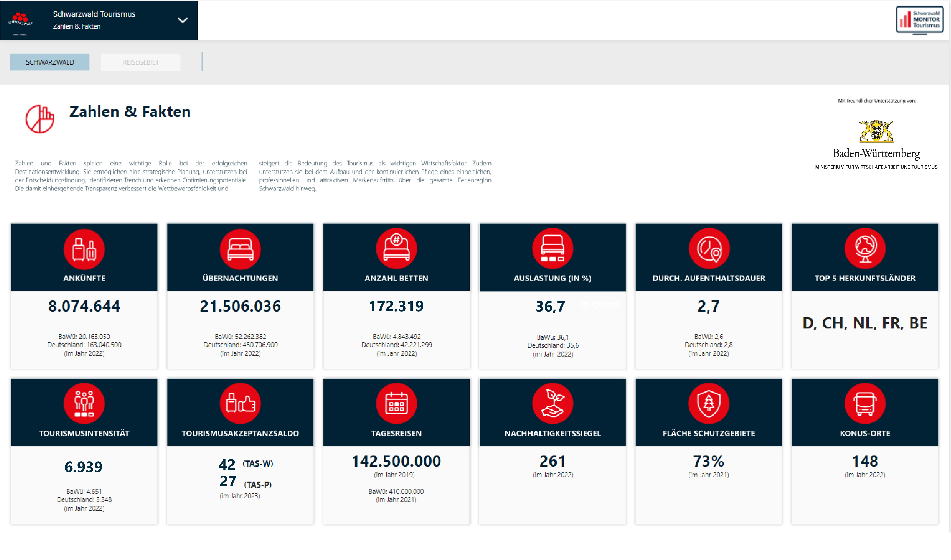Select the SCHWARZWALD tab
This screenshot has width=951, height=560.
[x=49, y=62]
